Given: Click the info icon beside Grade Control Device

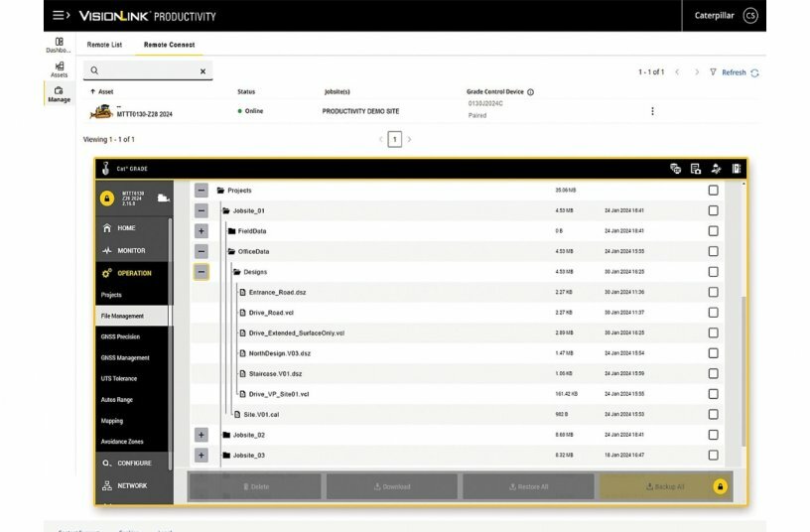Looking at the screenshot, I should point(530,92).
